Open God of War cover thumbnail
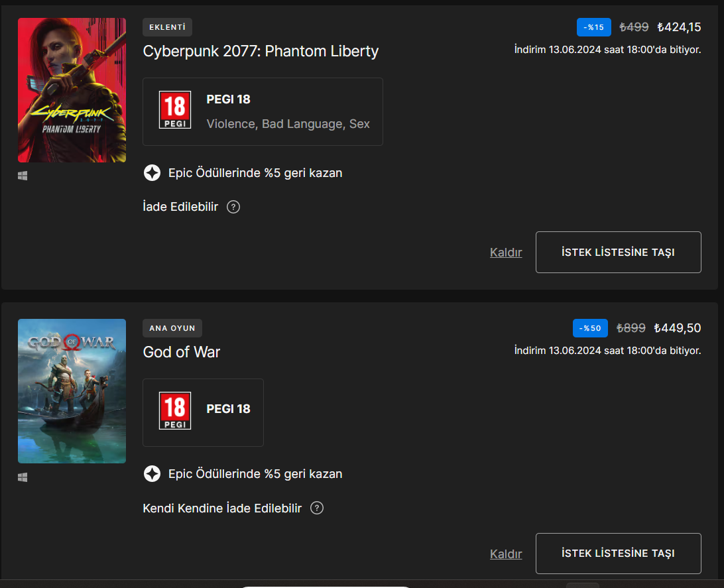The image size is (724, 588). coord(72,391)
